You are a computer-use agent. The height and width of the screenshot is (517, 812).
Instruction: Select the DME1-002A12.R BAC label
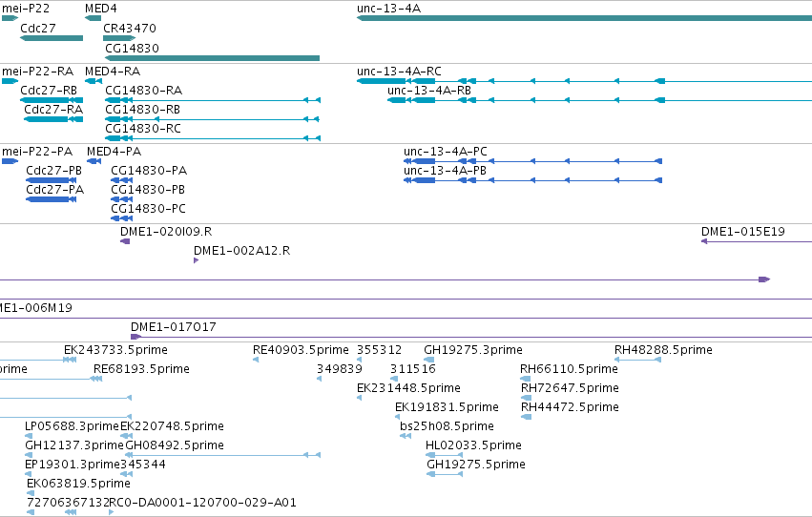pos(241,251)
